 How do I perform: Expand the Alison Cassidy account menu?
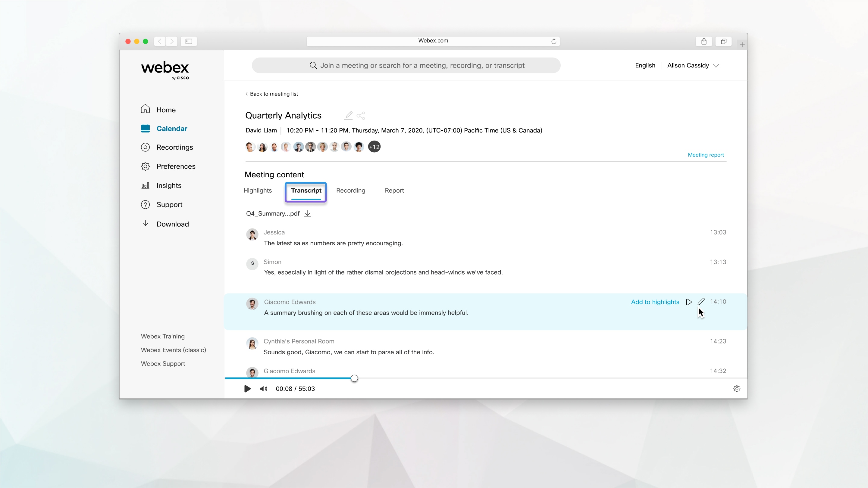click(x=693, y=65)
